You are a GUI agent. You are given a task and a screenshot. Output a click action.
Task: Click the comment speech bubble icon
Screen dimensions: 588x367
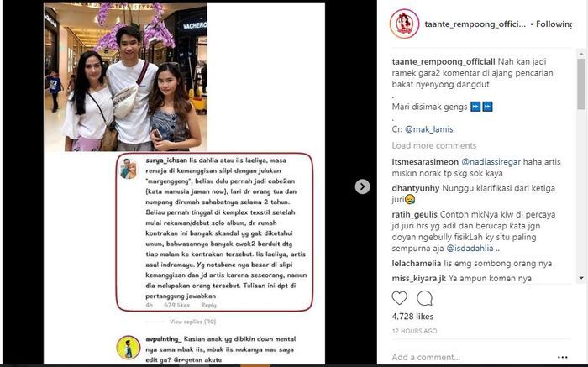click(x=424, y=298)
